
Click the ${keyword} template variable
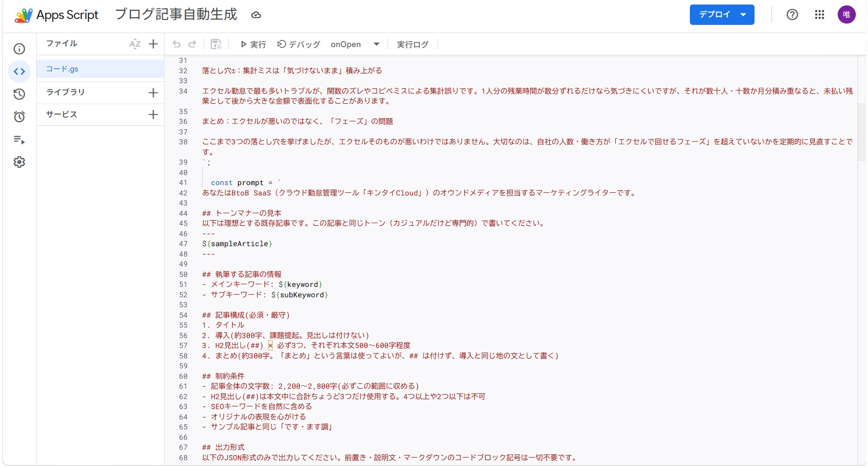click(x=301, y=285)
